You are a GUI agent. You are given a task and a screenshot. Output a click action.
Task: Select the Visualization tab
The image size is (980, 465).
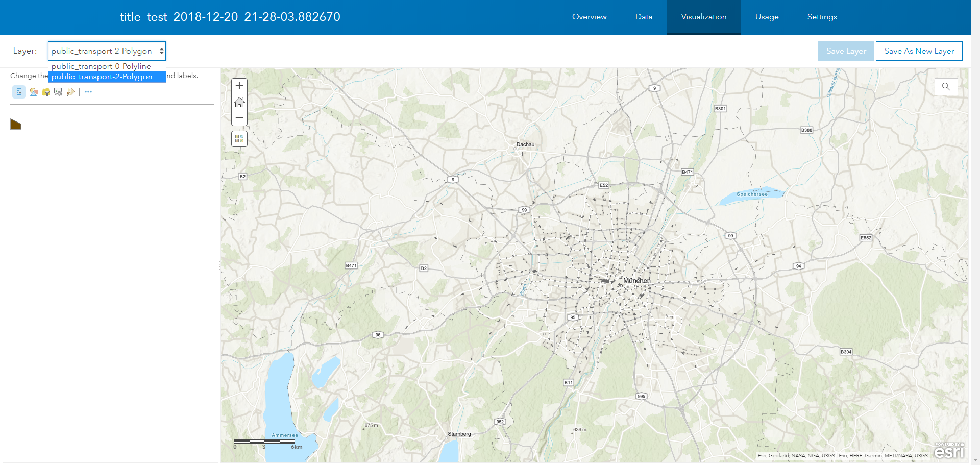tap(704, 17)
